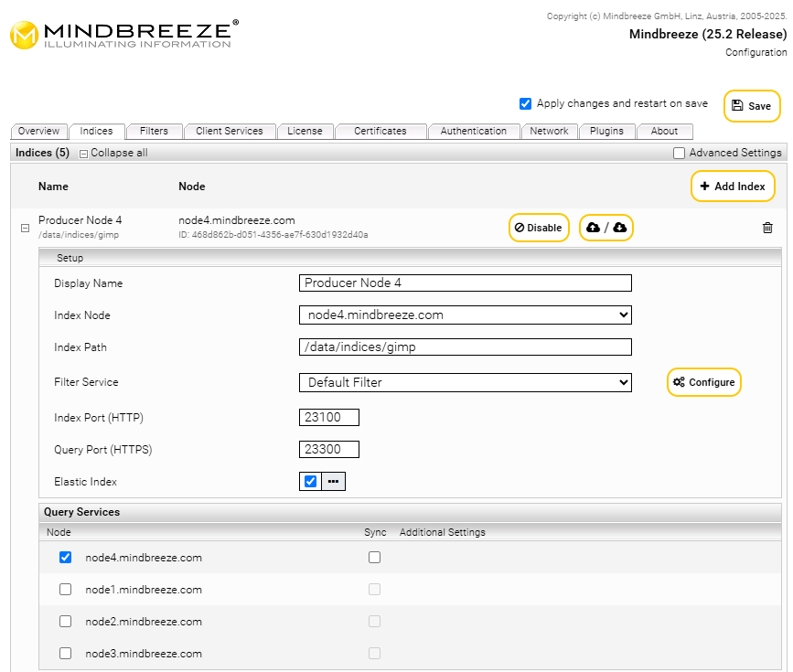Check node2.mindbreeze.com query service
The width and height of the screenshot is (793, 672).
[65, 621]
